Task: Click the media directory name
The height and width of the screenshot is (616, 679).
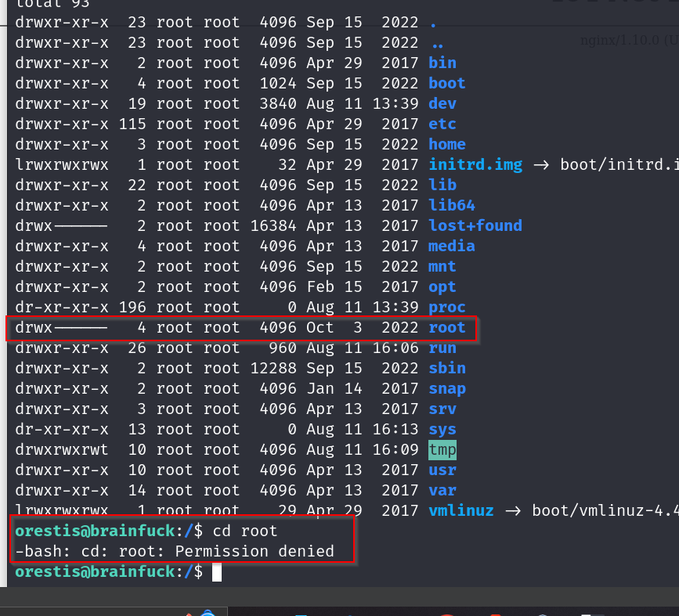Action: (x=452, y=246)
